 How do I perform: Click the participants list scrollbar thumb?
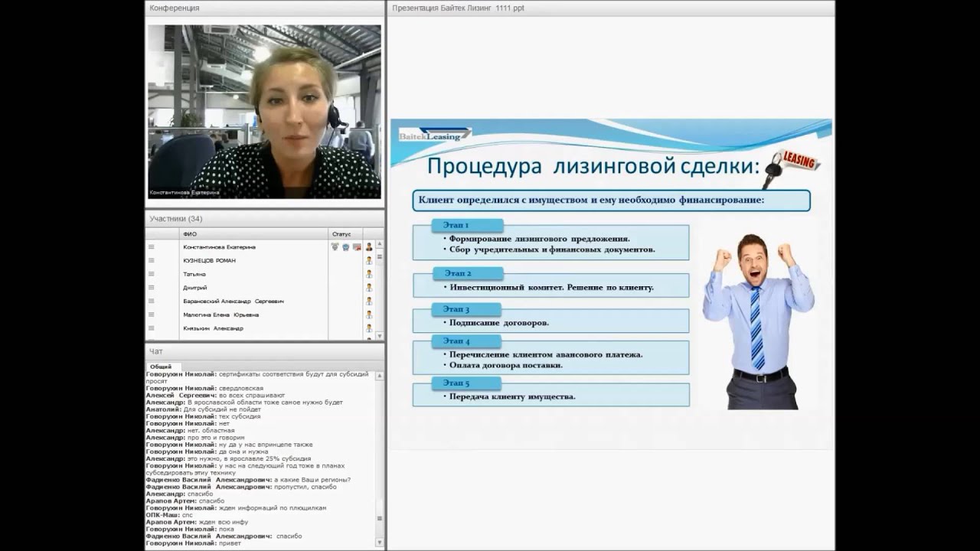tap(380, 259)
